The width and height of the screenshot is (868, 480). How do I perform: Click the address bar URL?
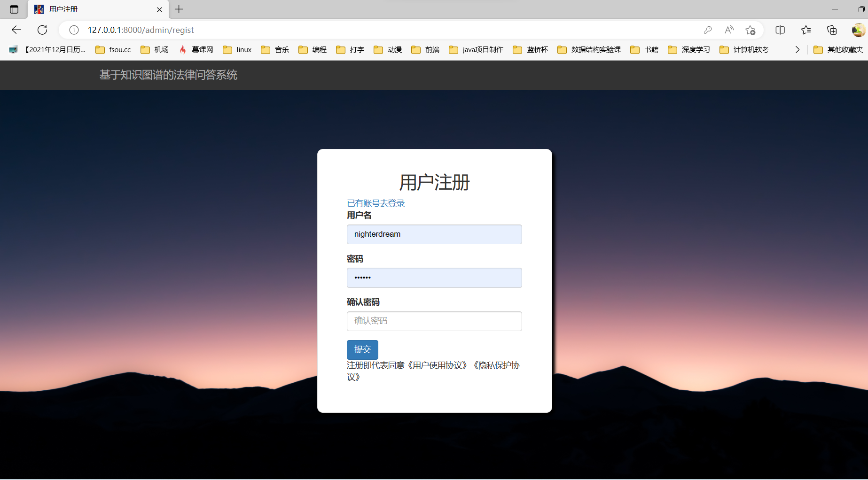click(x=141, y=30)
